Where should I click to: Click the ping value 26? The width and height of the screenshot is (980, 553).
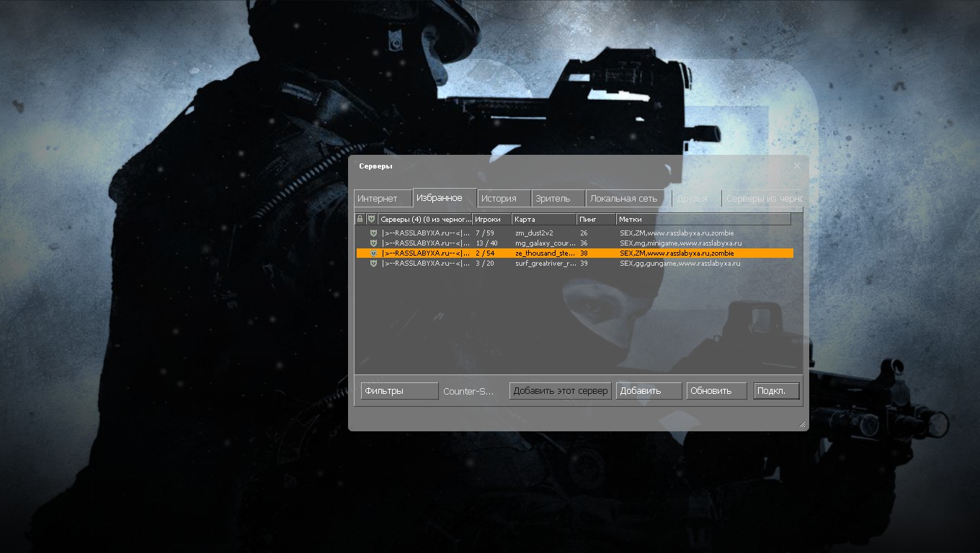pyautogui.click(x=584, y=233)
